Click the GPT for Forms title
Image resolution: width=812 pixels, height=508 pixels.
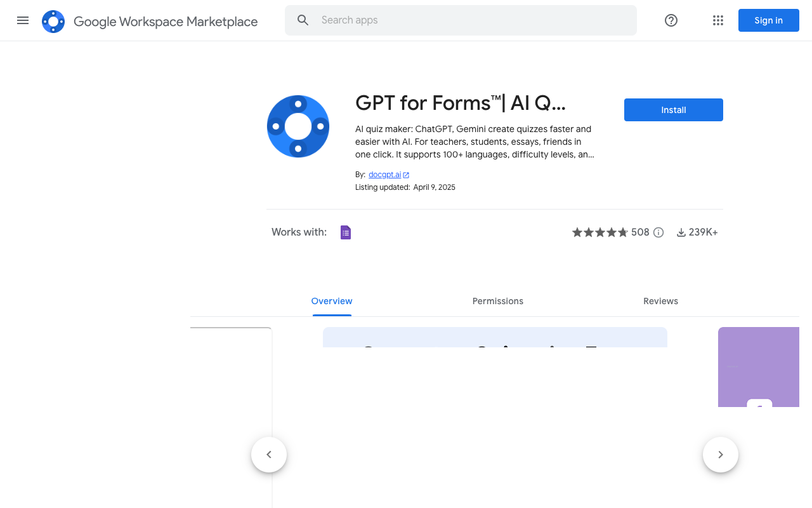click(460, 103)
